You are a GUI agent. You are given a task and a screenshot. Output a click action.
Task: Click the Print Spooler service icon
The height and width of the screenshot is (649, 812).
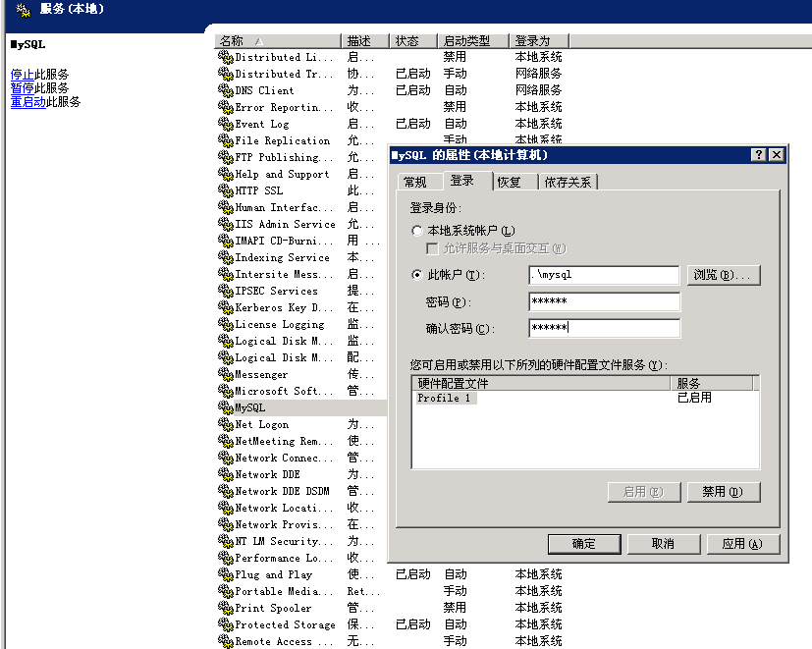(225, 608)
